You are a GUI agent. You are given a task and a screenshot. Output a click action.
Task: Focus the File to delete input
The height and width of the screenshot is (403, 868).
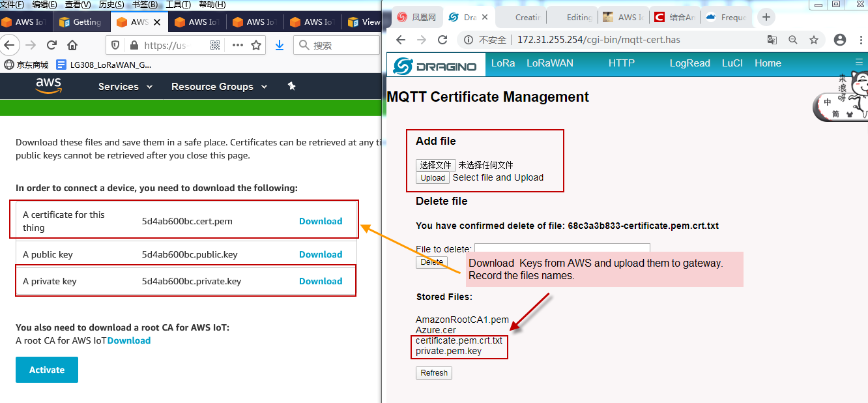click(x=562, y=249)
